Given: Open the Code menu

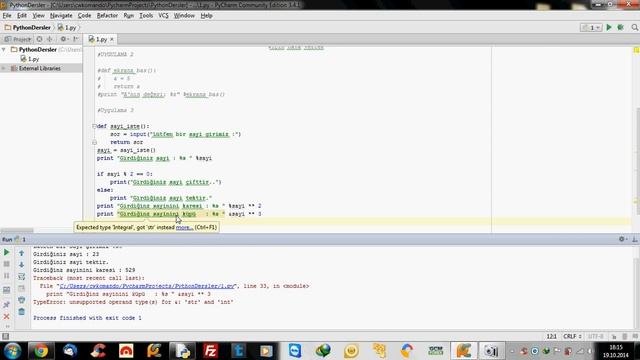Looking at the screenshot, I should coord(84,16).
